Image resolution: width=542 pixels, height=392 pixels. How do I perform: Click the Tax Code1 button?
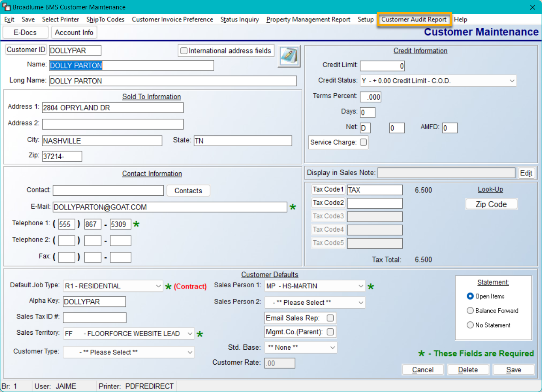[328, 189]
